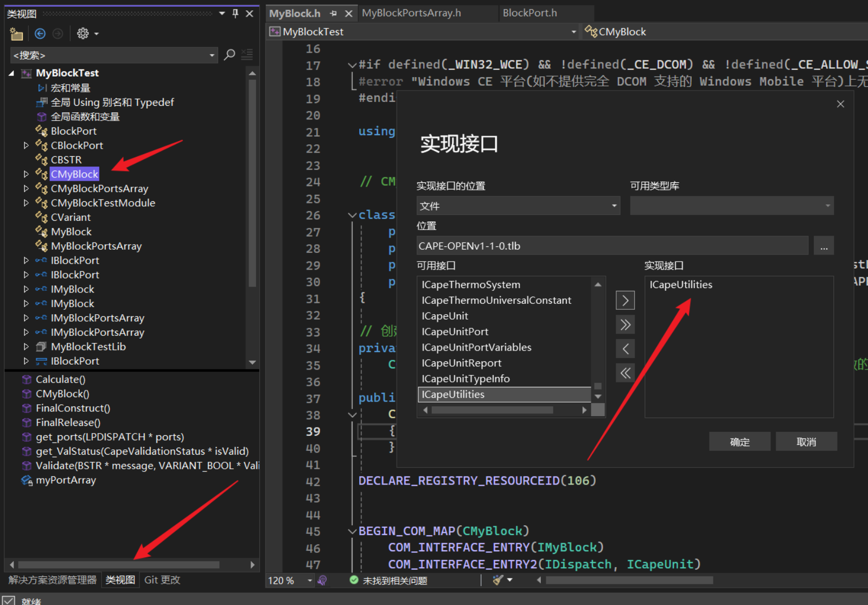Select the Calculate() member
The height and width of the screenshot is (605, 868).
point(61,379)
